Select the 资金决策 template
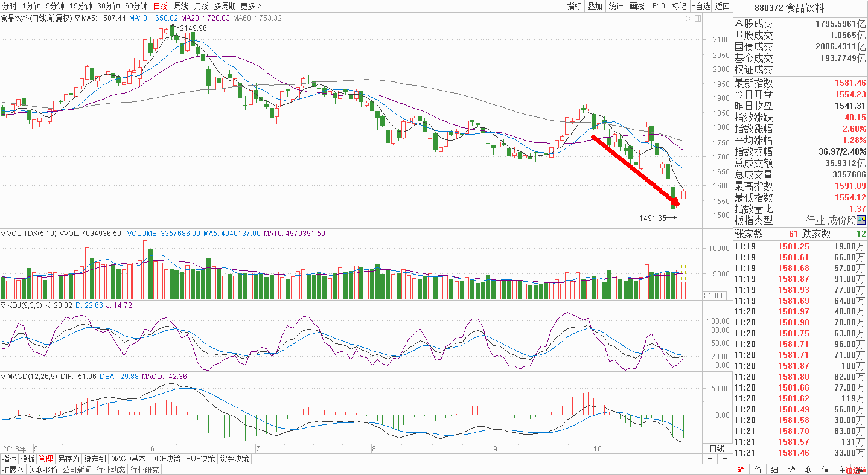The height and width of the screenshot is (475, 868). pos(235,459)
